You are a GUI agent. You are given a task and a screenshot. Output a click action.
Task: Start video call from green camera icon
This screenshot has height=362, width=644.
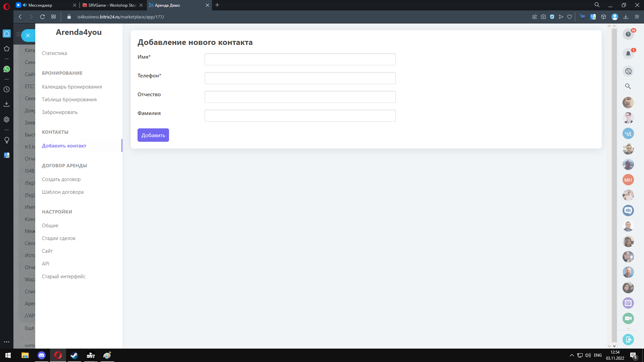[628, 318]
